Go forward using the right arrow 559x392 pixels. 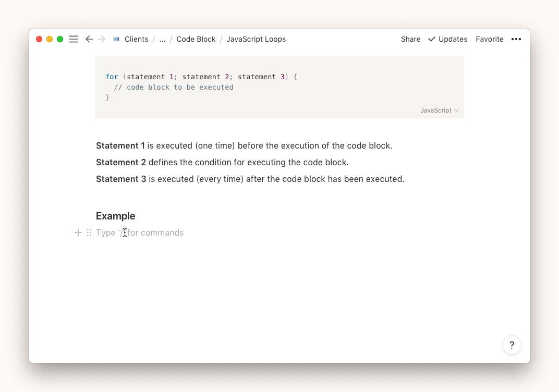102,39
